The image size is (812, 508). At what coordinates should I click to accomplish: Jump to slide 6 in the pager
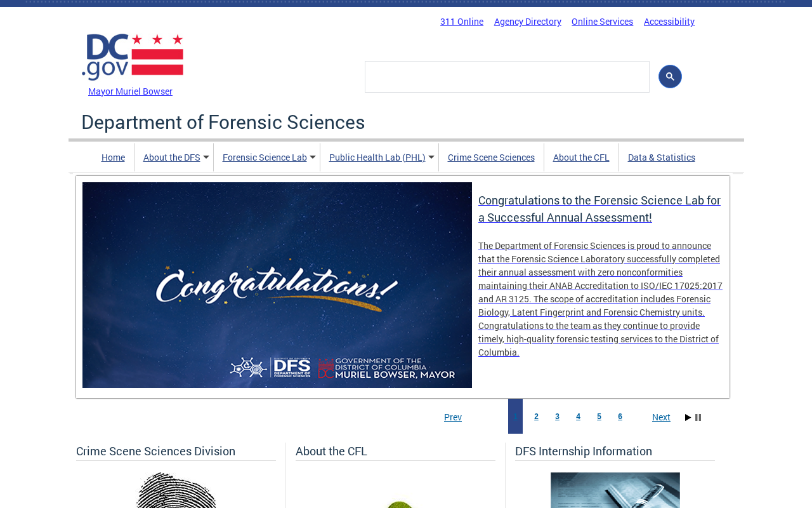click(620, 417)
